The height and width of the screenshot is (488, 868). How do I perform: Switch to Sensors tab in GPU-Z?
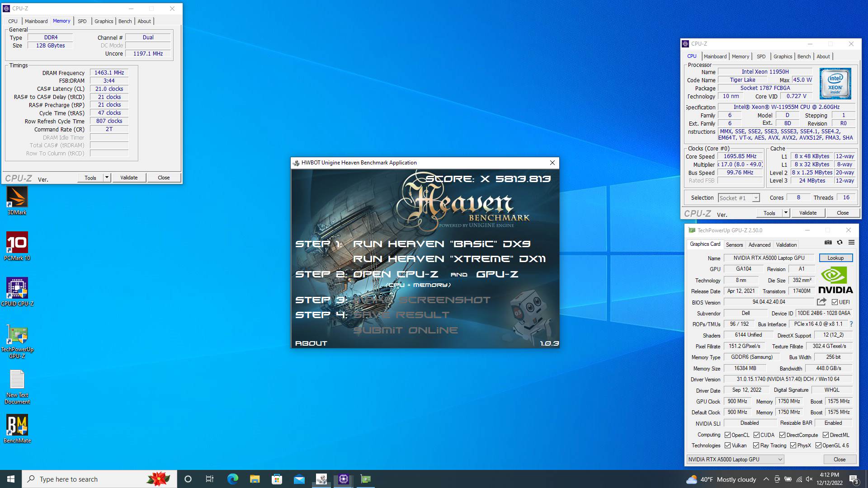tap(734, 244)
